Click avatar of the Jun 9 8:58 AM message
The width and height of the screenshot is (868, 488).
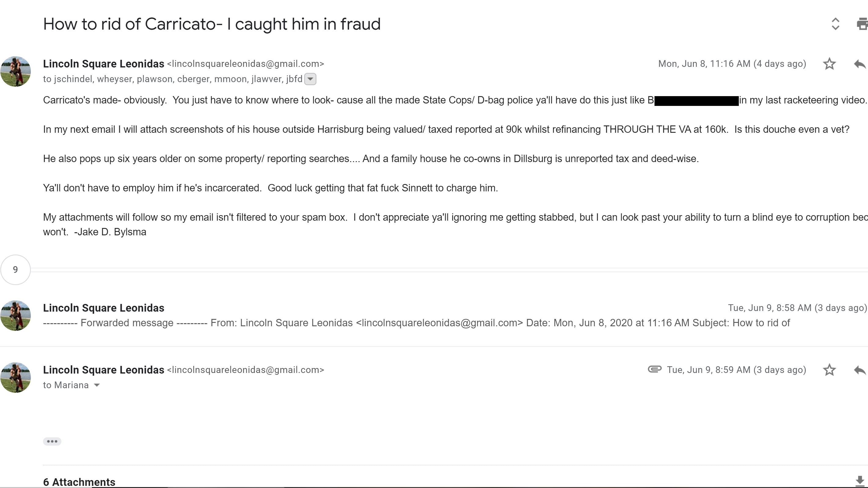[x=16, y=316]
